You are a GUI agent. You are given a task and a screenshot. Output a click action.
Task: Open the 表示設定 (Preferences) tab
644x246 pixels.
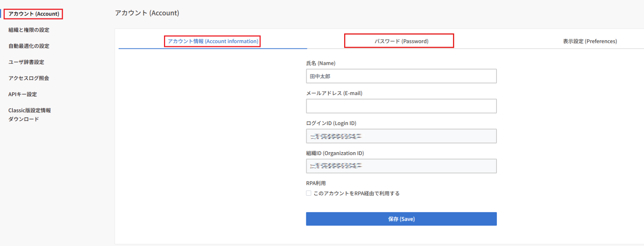(590, 41)
